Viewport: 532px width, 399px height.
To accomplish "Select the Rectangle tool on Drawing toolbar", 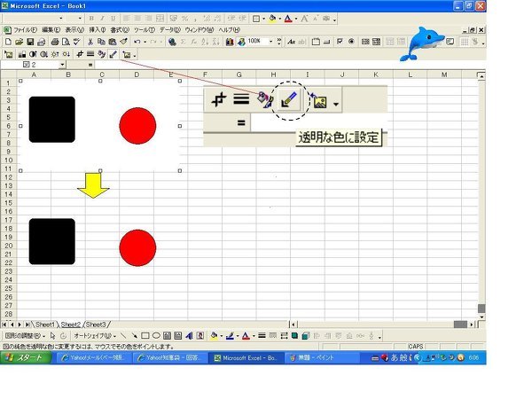I will point(145,336).
